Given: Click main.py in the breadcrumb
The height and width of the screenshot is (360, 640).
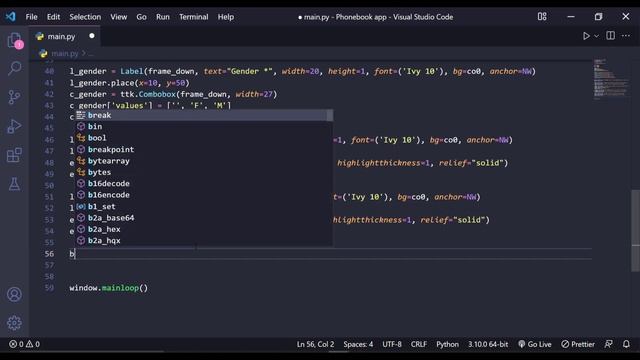Looking at the screenshot, I should 64,53.
